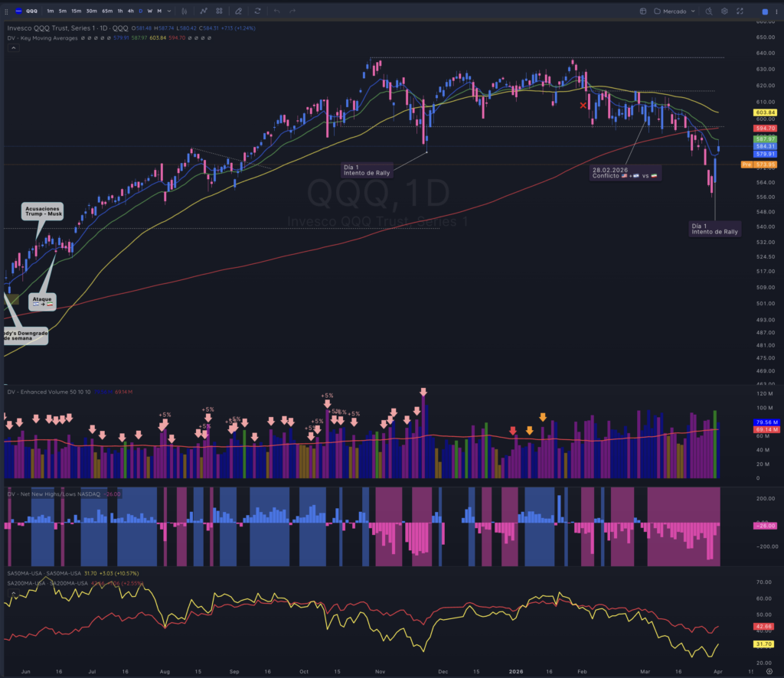This screenshot has width=784, height=678.
Task: Open the indicator templates grid icon
Action: pos(219,11)
